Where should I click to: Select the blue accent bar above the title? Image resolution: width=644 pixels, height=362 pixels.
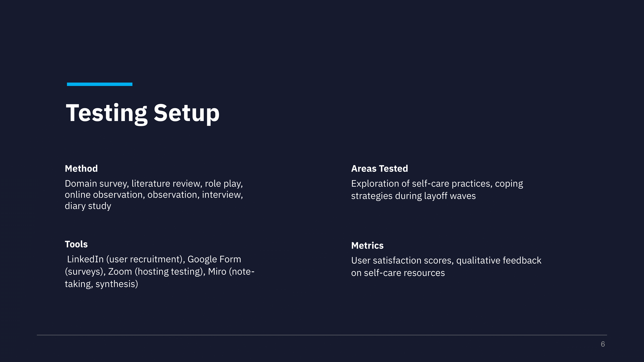(99, 84)
